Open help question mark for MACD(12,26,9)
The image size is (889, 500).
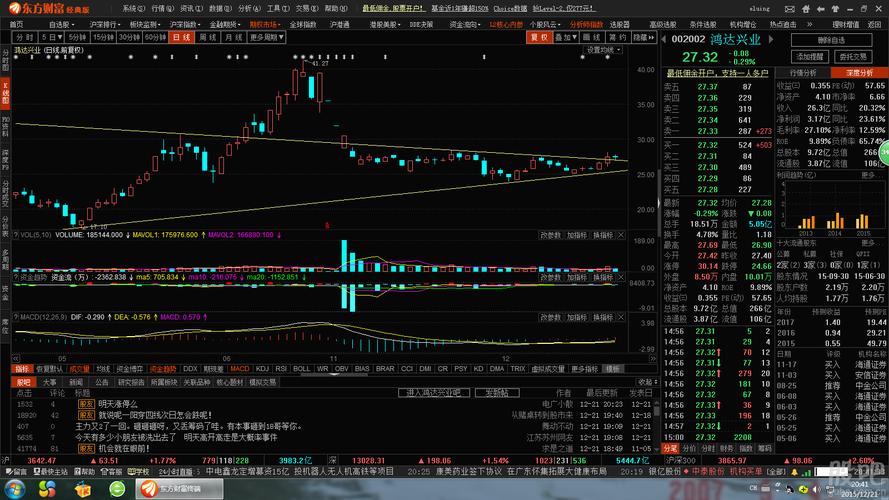[16, 317]
